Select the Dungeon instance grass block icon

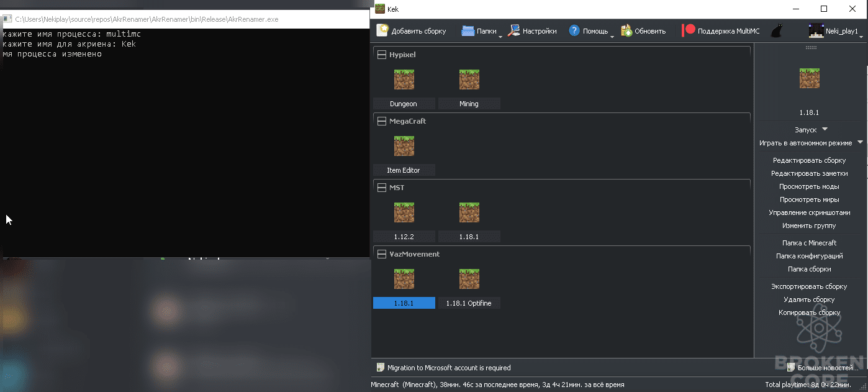point(404,80)
